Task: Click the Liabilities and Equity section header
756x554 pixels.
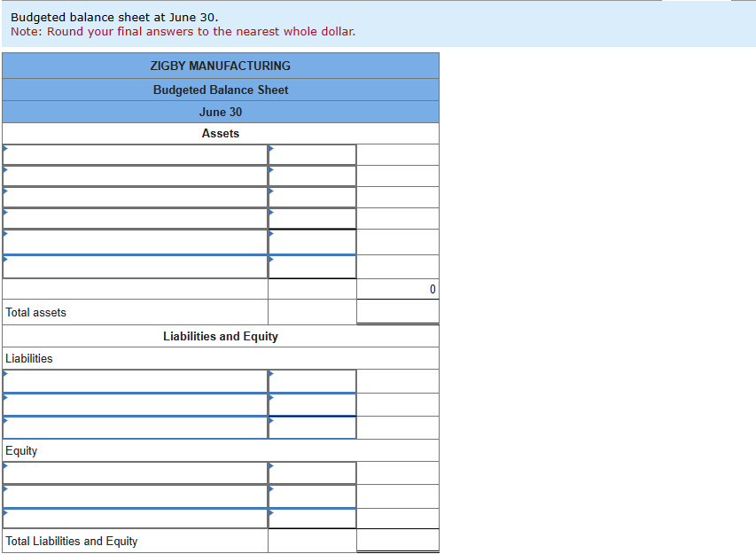Action: (221, 336)
